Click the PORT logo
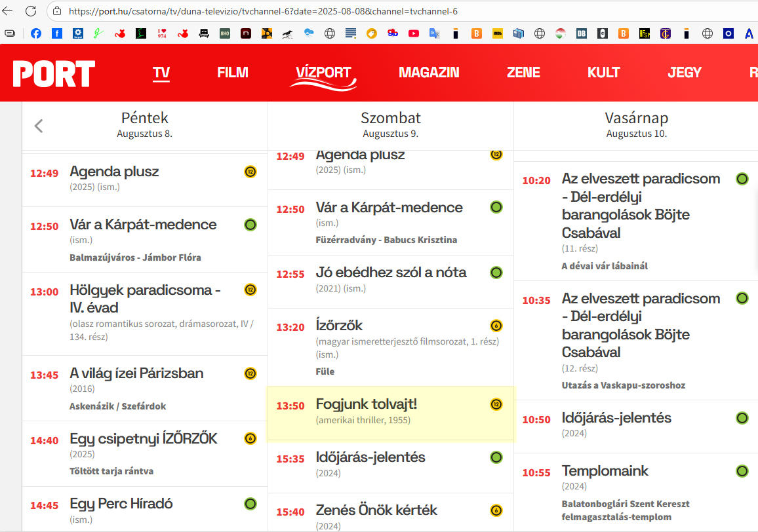The height and width of the screenshot is (532, 758). (54, 73)
